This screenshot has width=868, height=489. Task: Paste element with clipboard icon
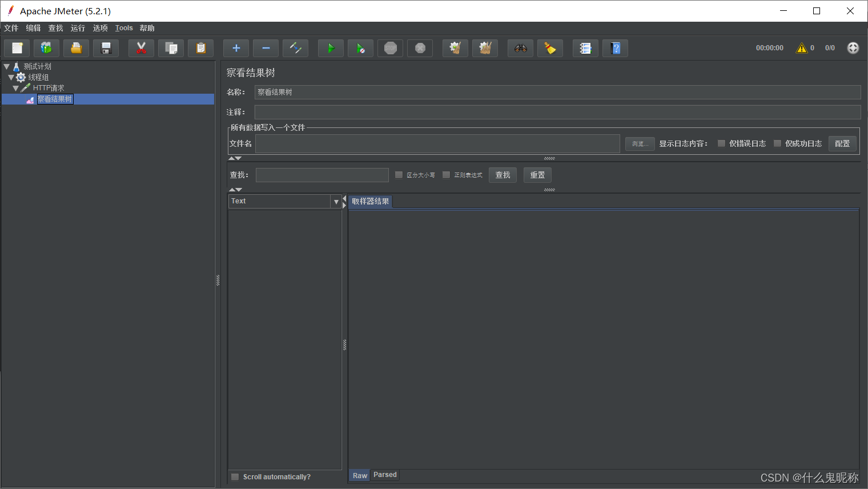click(201, 49)
